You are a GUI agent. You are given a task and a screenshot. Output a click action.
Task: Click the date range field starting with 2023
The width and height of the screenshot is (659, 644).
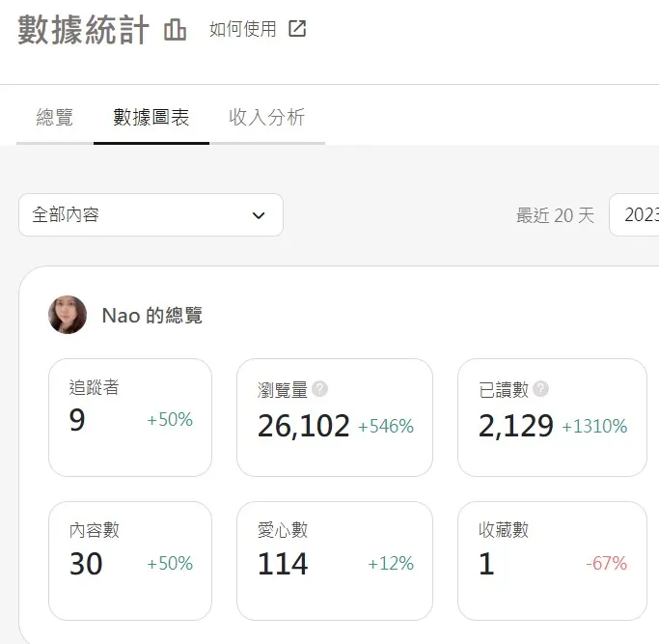(634, 215)
